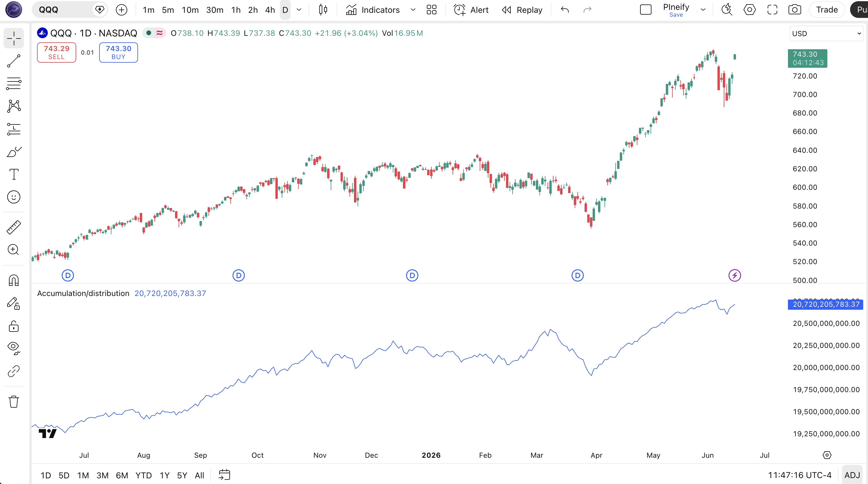The width and height of the screenshot is (868, 484).
Task: Toggle lock all drawings
Action: [x=14, y=326]
